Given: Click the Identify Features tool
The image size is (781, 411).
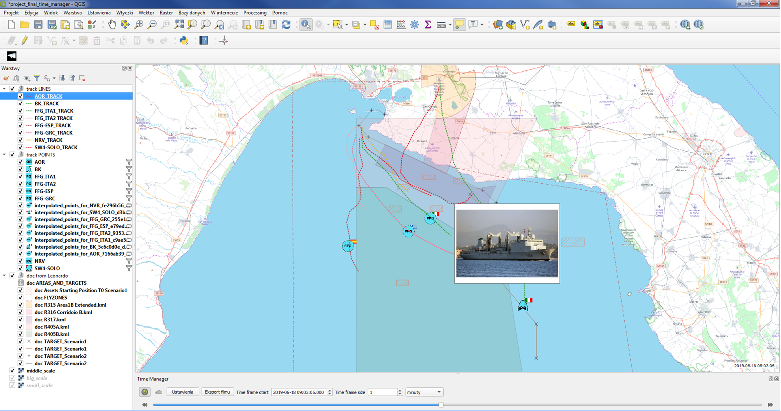Looking at the screenshot, I should tap(306, 24).
